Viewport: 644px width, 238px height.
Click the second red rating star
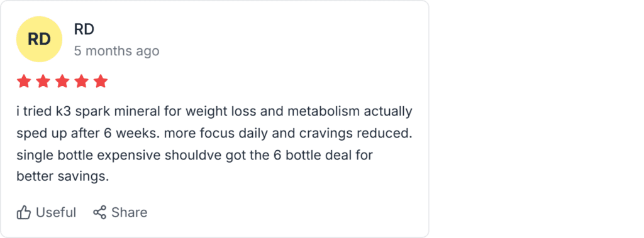point(43,81)
